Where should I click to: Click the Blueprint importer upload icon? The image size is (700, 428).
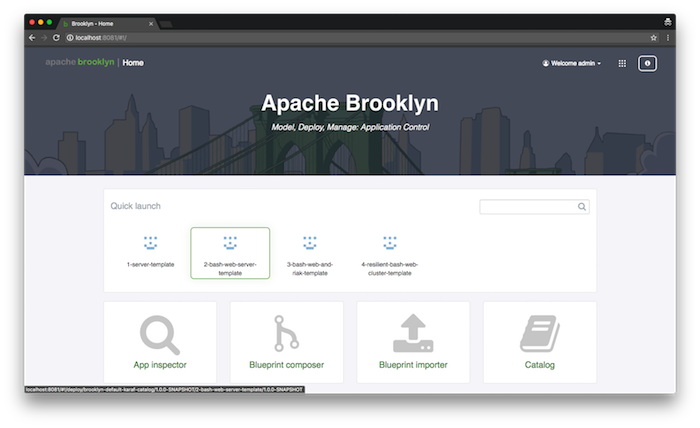point(413,334)
